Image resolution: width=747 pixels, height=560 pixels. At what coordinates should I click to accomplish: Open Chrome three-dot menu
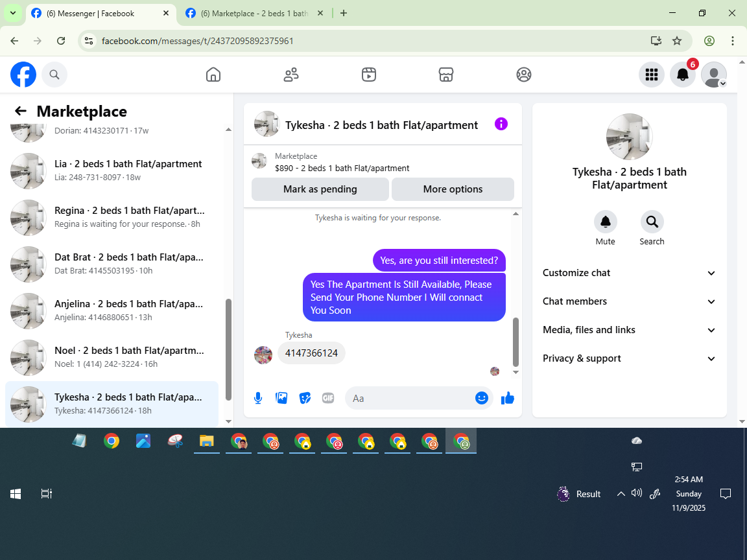[733, 41]
